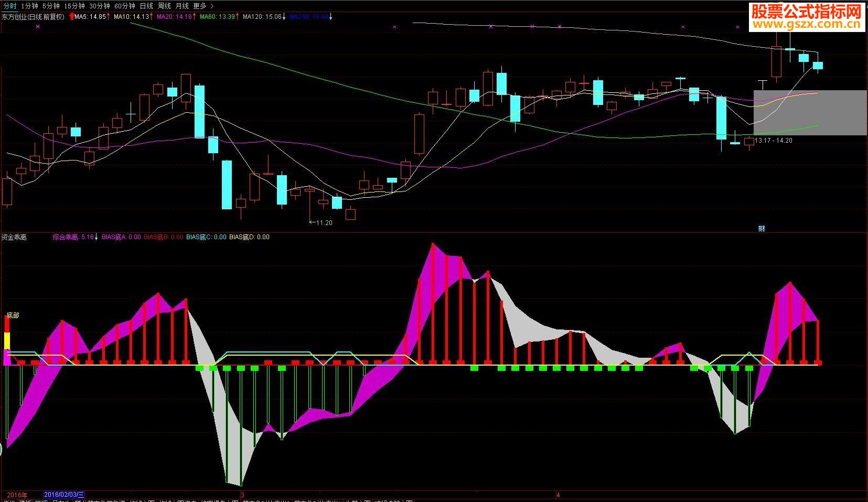Viewport: 868px width, 502px height.
Task: Click the 2016/02/03/三 date marker
Action: click(x=64, y=495)
